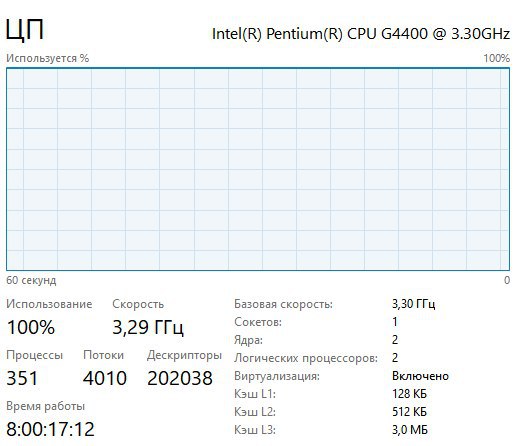Click the 0 time axis label
Screen dimensions: 524x446
tap(507, 280)
